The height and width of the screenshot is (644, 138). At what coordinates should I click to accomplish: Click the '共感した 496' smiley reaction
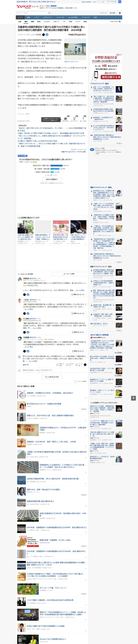coord(57,365)
